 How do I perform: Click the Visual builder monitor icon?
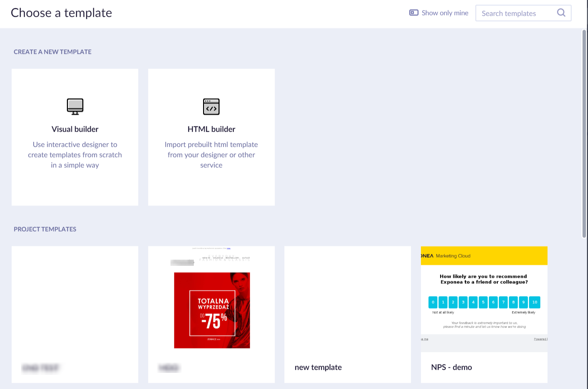click(x=75, y=106)
